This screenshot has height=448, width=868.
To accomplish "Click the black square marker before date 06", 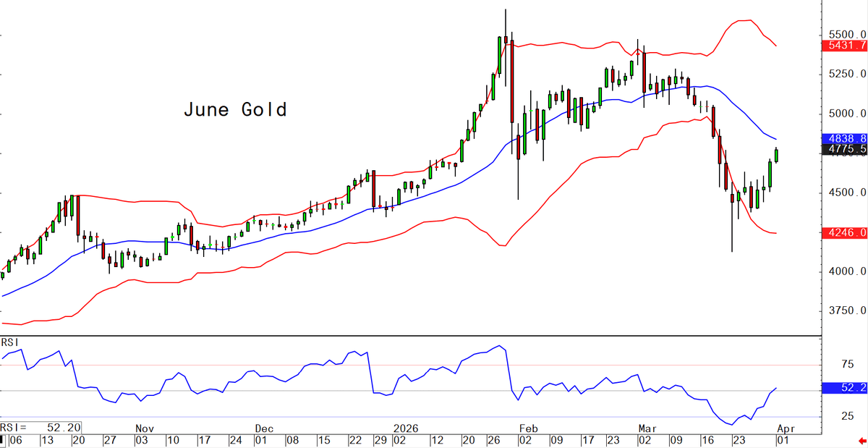I will click(x=2, y=439).
